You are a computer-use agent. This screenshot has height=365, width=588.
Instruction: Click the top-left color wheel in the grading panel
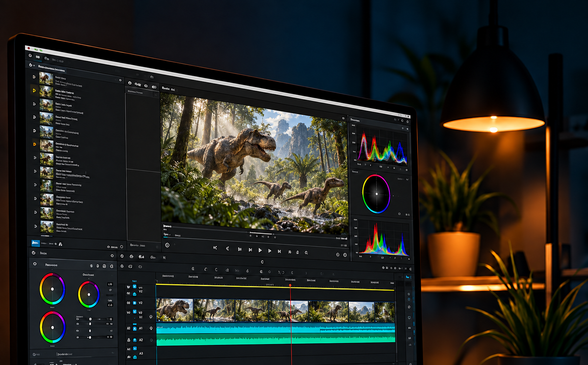[52, 289]
